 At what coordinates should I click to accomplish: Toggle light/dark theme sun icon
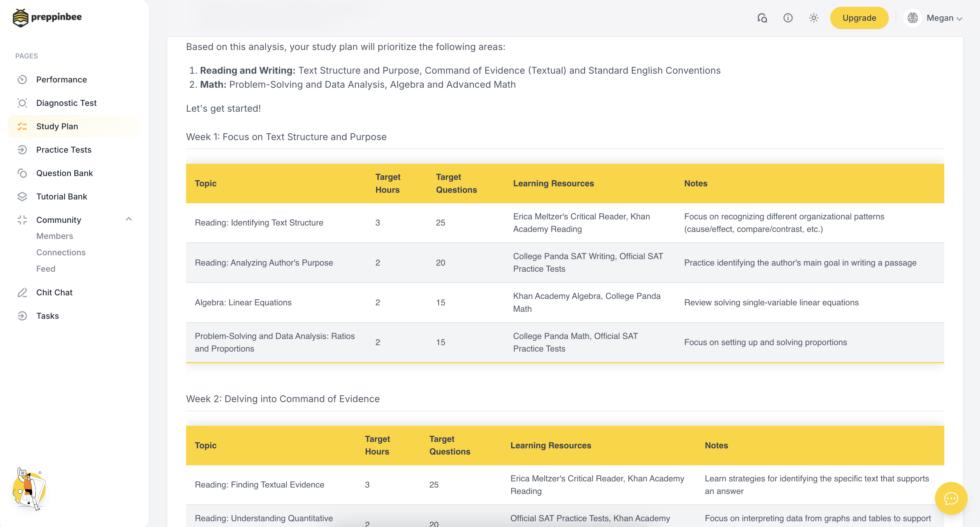pos(813,18)
